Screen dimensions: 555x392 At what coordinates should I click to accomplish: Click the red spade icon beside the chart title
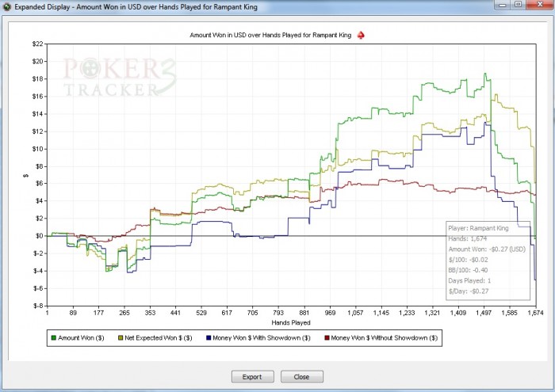(x=361, y=35)
